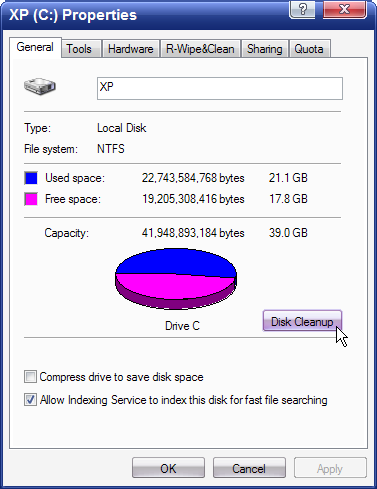Launch Disk Cleanup
Image resolution: width=377 pixels, height=489 pixels.
302,321
